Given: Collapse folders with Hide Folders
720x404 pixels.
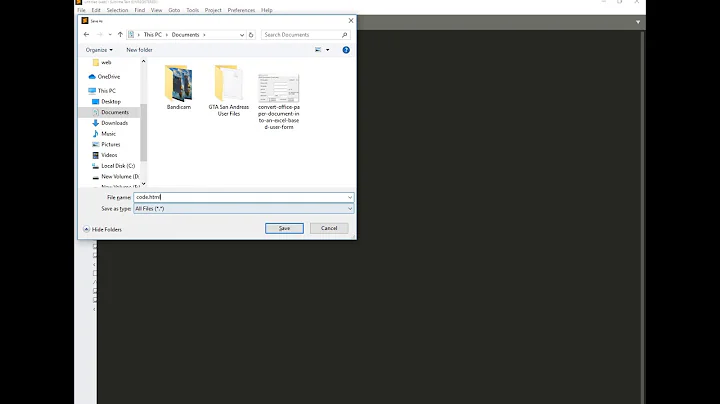Looking at the screenshot, I should click(102, 230).
